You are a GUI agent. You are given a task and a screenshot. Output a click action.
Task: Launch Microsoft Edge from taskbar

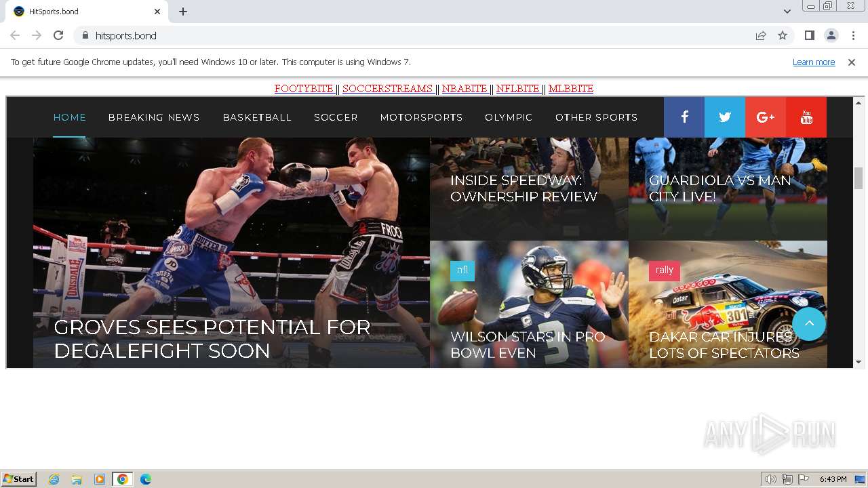pyautogui.click(x=146, y=479)
